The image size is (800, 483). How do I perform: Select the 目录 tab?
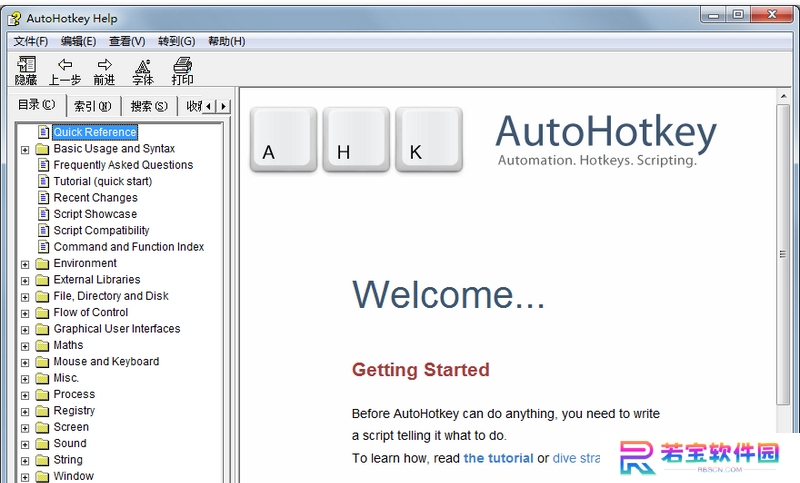pos(37,105)
